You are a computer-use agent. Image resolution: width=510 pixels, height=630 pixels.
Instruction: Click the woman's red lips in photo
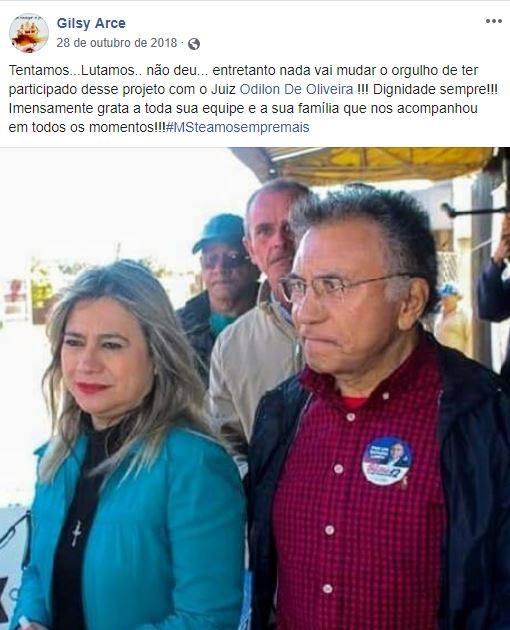92,388
